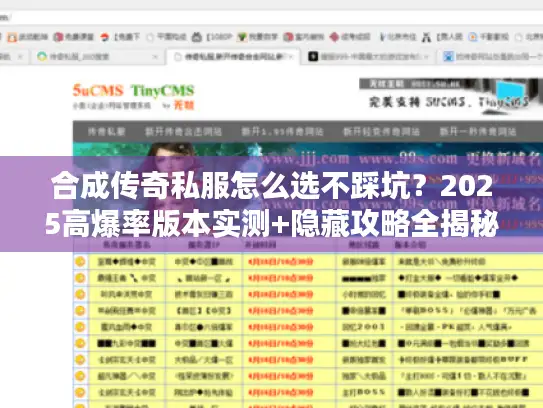Click the red date cell in the 主打BOSS row
This screenshot has height=408, width=543.
(x=289, y=392)
